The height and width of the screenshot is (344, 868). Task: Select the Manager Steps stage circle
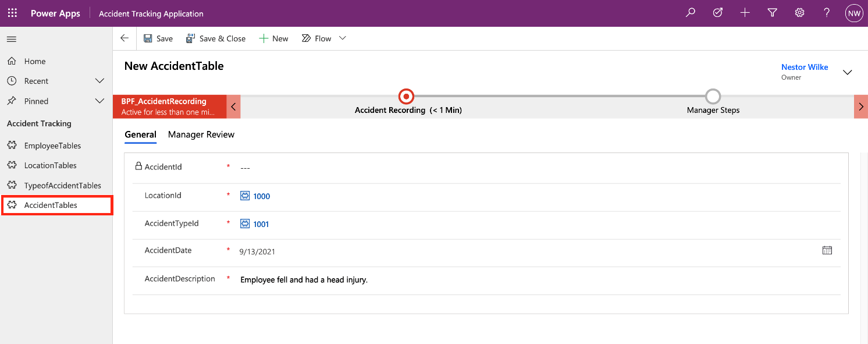coord(713,97)
